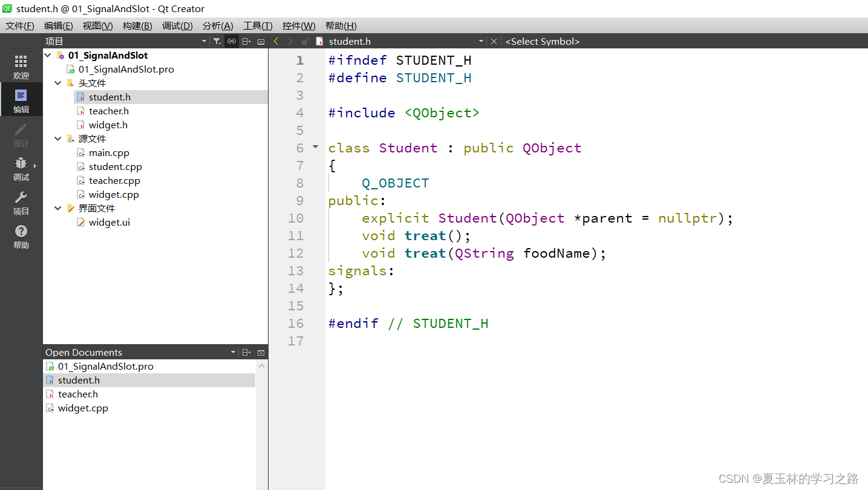The image size is (868, 490).
Task: Collapse the 头文件 headers folder
Action: (58, 83)
